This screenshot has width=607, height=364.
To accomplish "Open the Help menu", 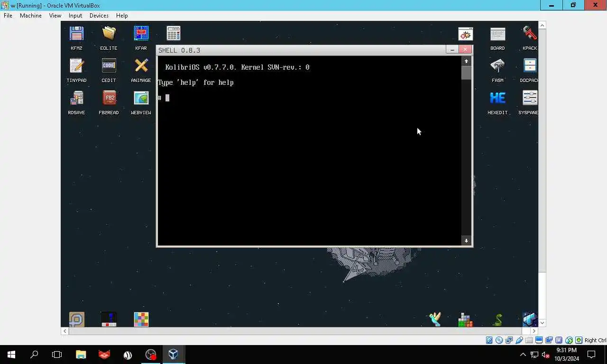I will pyautogui.click(x=122, y=16).
